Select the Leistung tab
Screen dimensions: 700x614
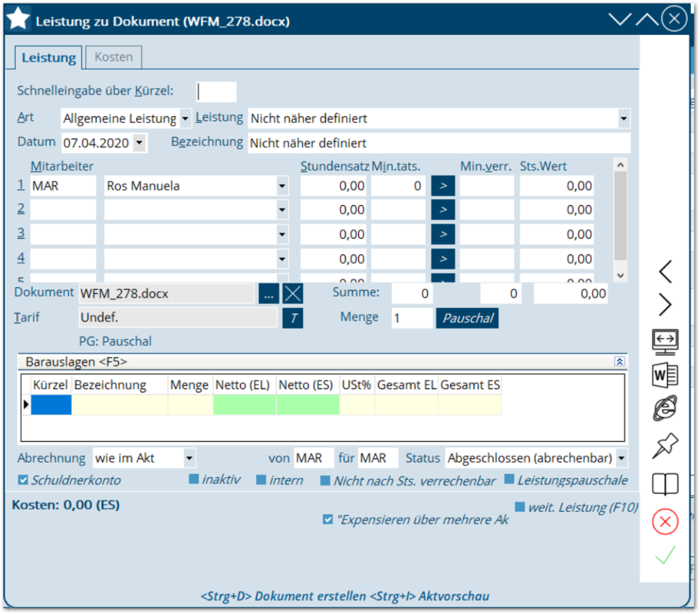pos(49,57)
